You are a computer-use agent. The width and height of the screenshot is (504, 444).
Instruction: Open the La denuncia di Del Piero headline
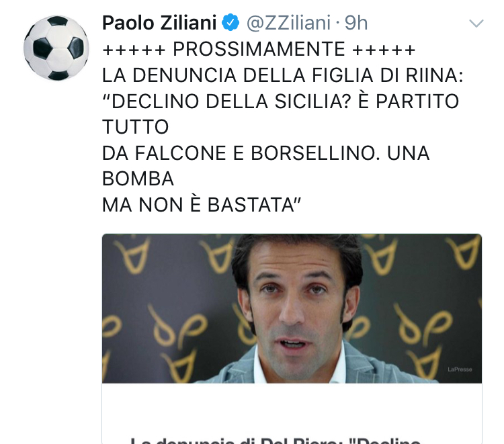[276, 440]
